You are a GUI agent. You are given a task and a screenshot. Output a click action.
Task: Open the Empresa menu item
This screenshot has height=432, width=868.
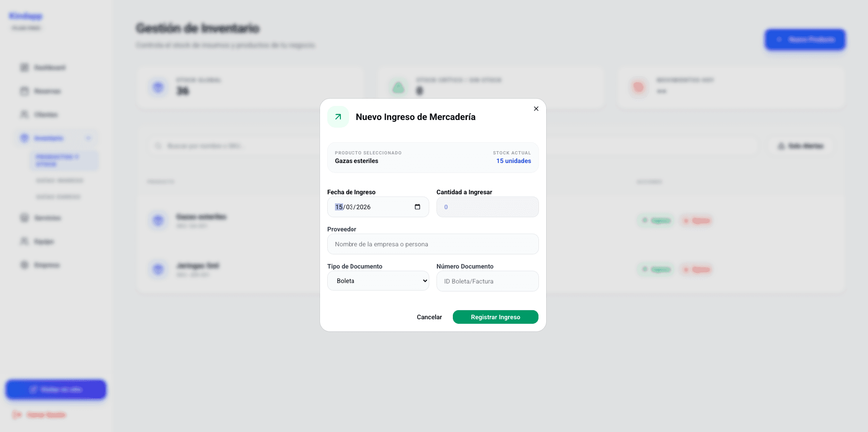46,265
